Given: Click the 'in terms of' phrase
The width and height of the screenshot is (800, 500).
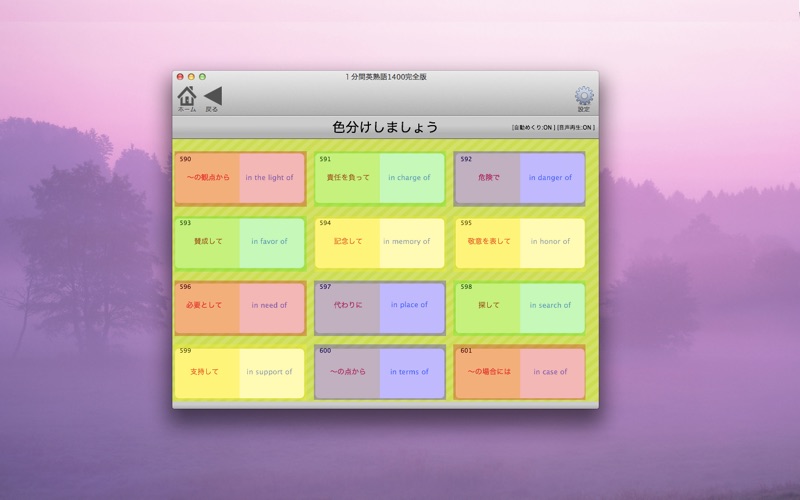Looking at the screenshot, I should (409, 372).
